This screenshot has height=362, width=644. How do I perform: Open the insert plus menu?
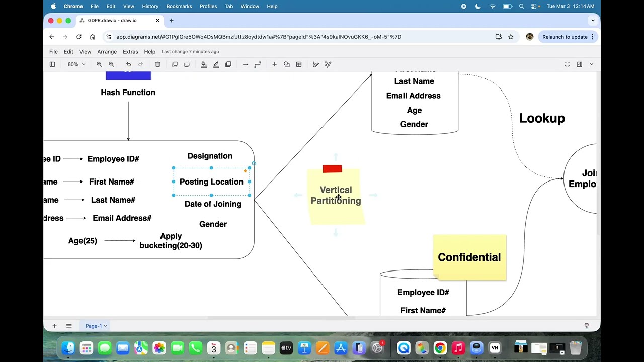(274, 64)
